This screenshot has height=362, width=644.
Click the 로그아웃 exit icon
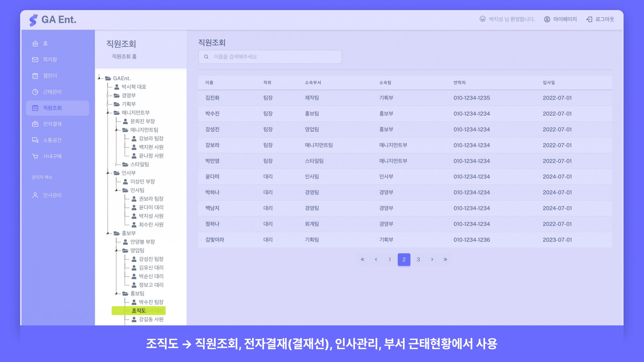(589, 19)
